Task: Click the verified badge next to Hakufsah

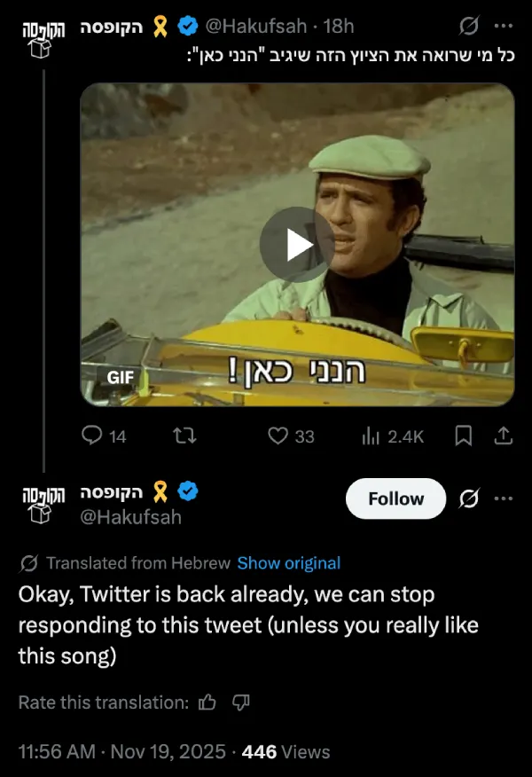Action: [186, 26]
